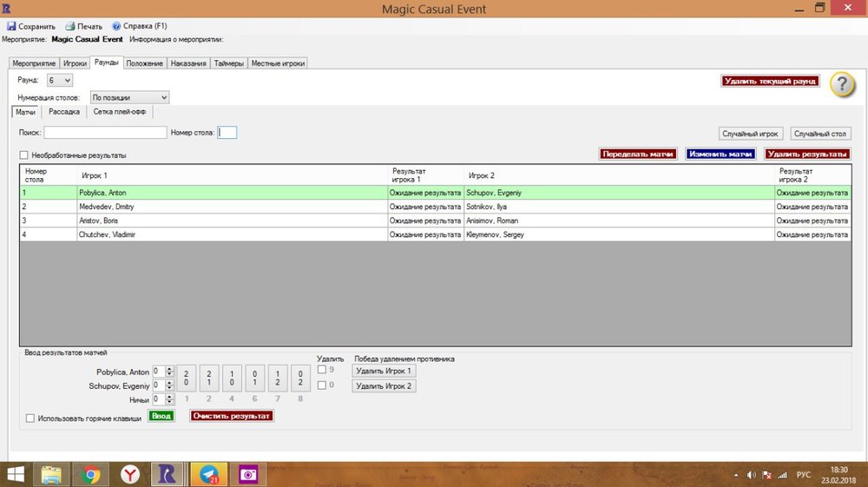Click the Печать printer icon
This screenshot has height=487, width=868.
click(x=69, y=26)
